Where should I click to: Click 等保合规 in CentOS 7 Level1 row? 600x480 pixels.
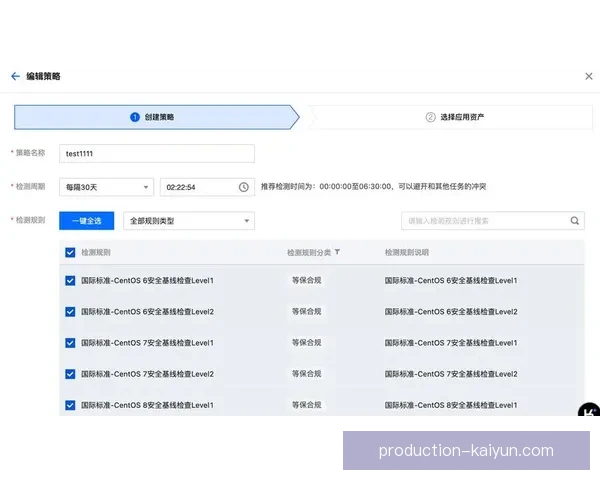(307, 342)
